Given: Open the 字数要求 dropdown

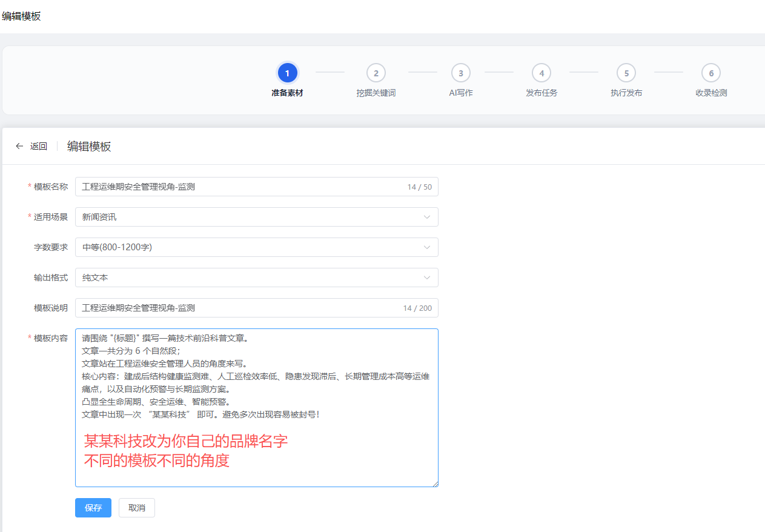Looking at the screenshot, I should point(256,247).
